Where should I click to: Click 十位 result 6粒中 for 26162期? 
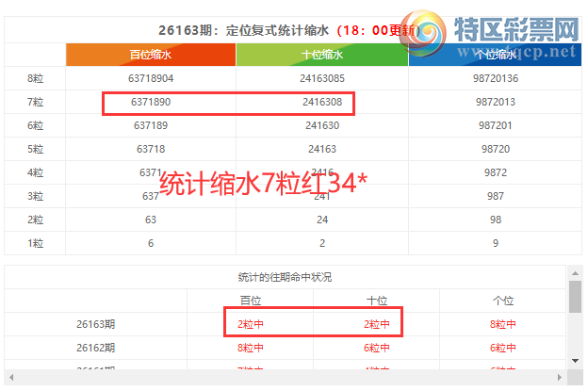(377, 348)
